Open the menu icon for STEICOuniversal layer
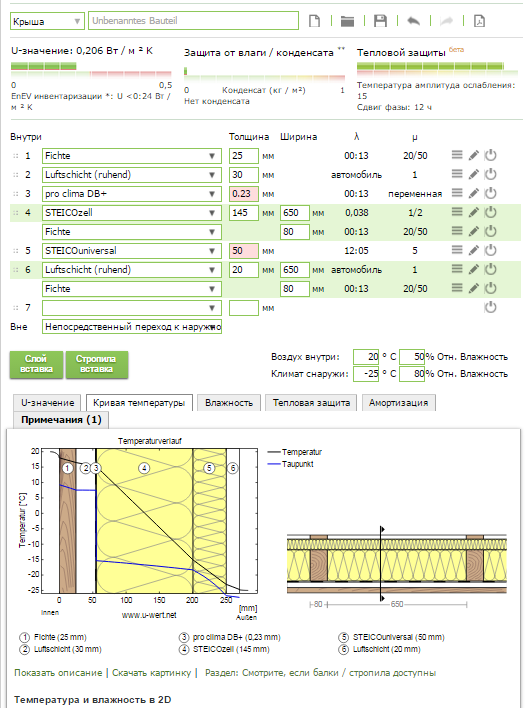The width and height of the screenshot is (529, 708). point(457,250)
